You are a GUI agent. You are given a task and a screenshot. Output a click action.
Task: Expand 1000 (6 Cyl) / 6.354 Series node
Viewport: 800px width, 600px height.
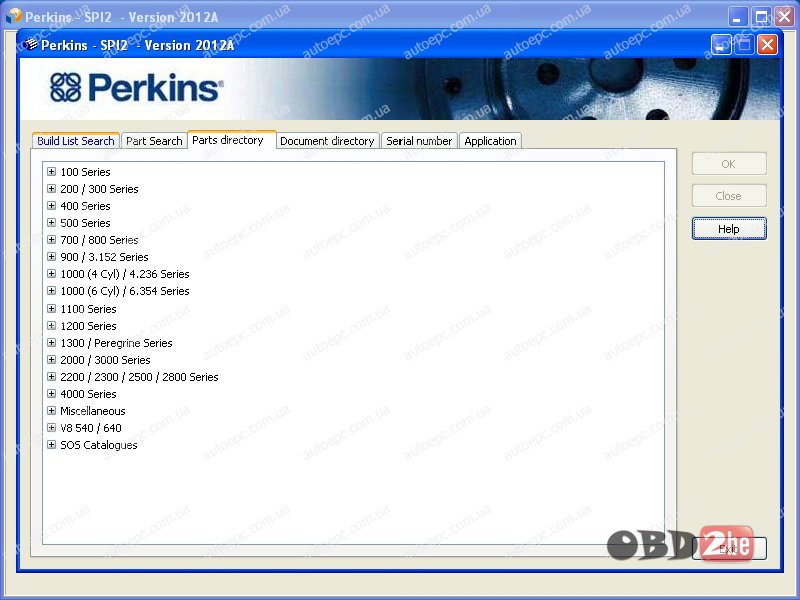tap(52, 290)
